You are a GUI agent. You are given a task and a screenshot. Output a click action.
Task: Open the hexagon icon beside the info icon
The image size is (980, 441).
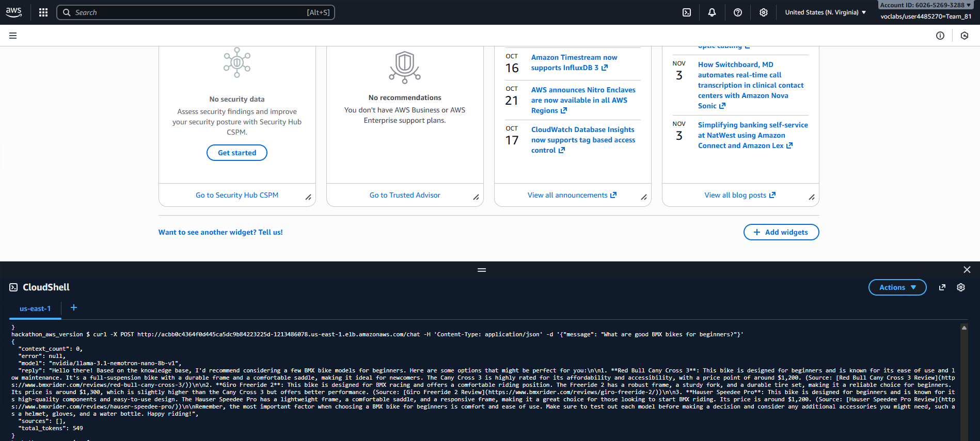(x=965, y=36)
